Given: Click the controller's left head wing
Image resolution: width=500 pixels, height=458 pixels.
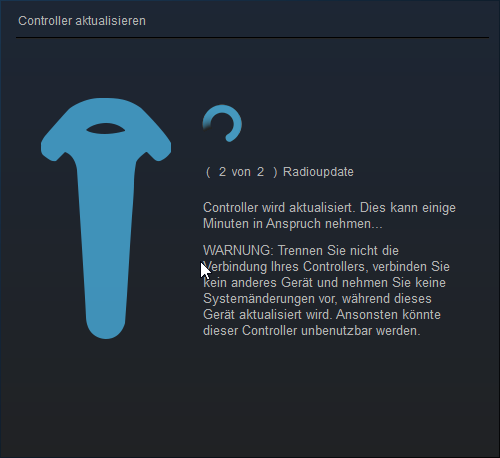Looking at the screenshot, I should (x=58, y=142).
